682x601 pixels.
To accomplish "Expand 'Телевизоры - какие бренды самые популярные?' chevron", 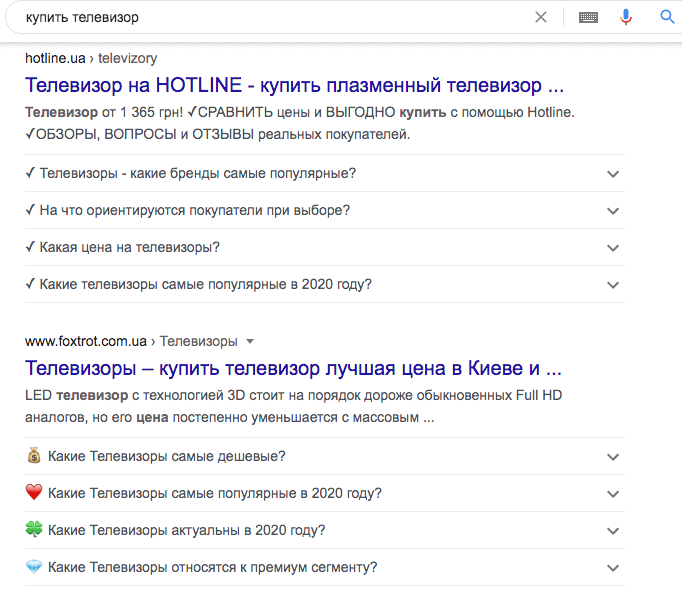I will (613, 174).
